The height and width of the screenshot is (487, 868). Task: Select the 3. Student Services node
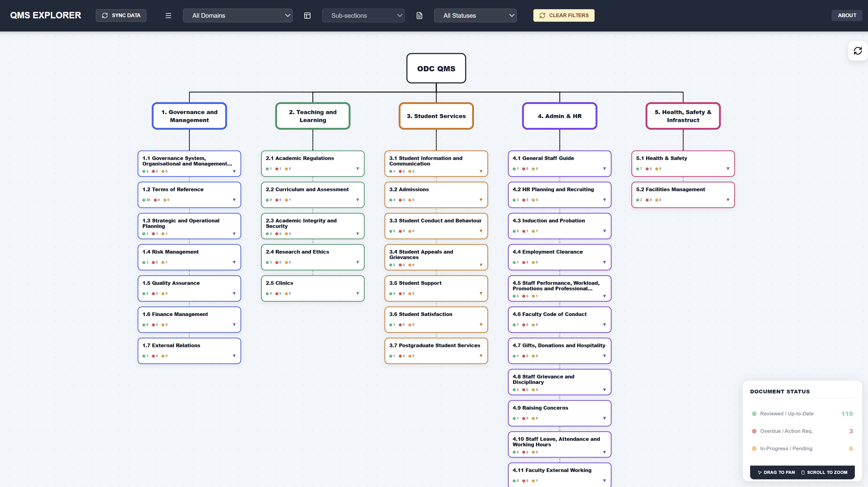[436, 116]
